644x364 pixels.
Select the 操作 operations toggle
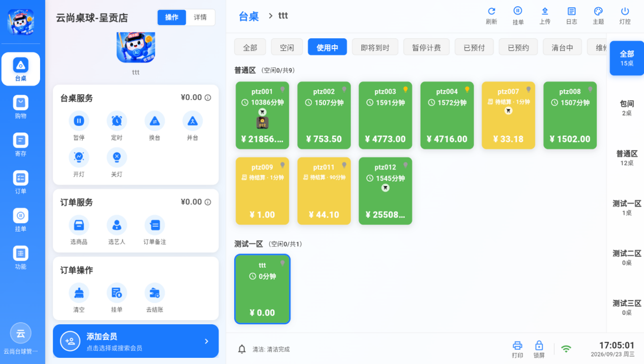pos(172,17)
